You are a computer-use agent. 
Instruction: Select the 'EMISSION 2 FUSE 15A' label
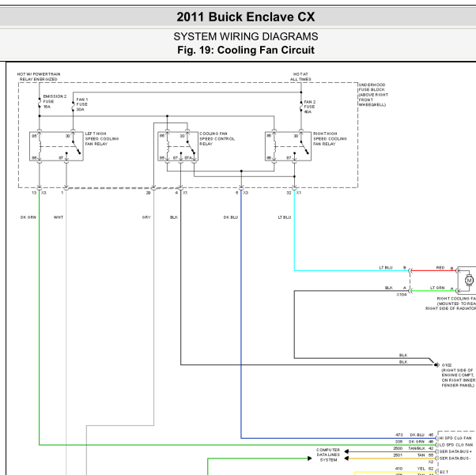(55, 101)
